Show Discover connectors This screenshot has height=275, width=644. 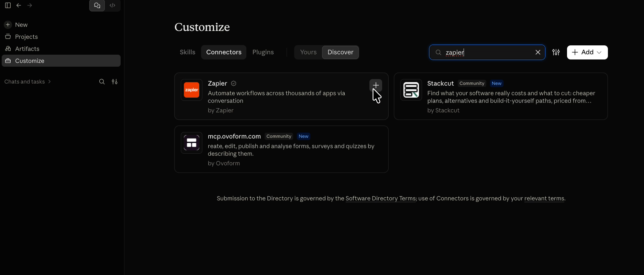pyautogui.click(x=340, y=52)
